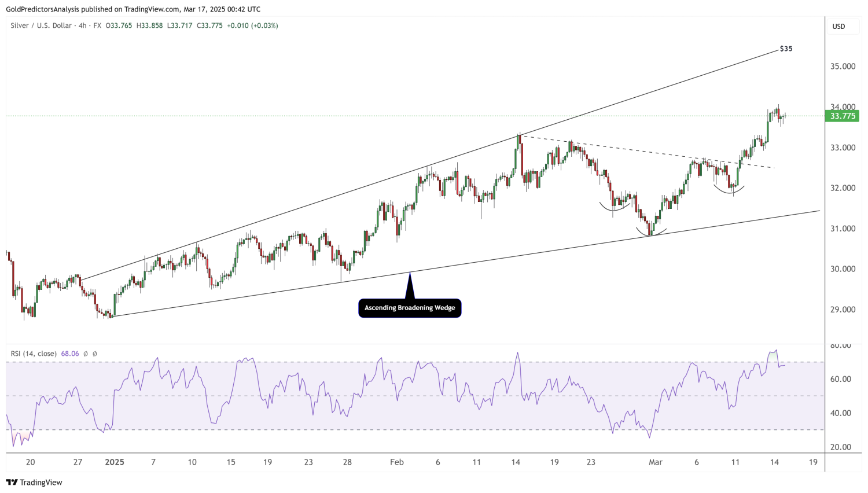The width and height of the screenshot is (868, 493).
Task: Select the Ascending Broadening Wedge annotation
Action: pyautogui.click(x=410, y=308)
